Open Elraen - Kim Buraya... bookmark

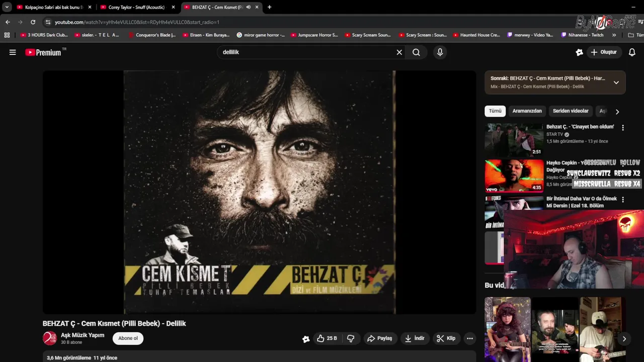coord(206,35)
